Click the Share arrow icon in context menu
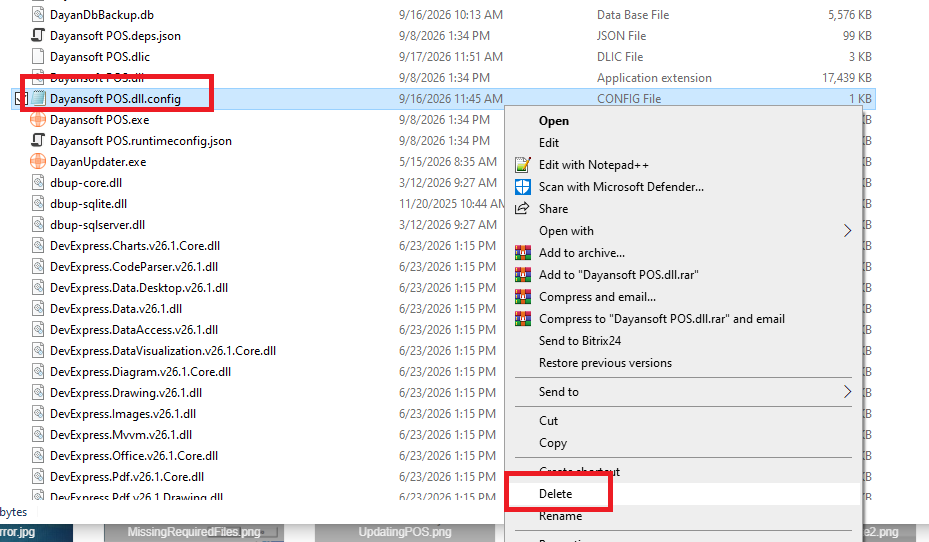This screenshot has height=542, width=929. click(x=523, y=209)
